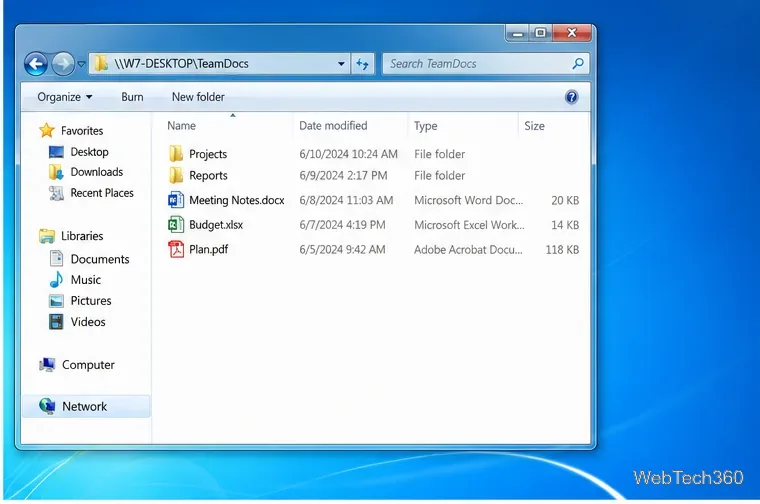Click the Projects folder icon

click(x=175, y=154)
